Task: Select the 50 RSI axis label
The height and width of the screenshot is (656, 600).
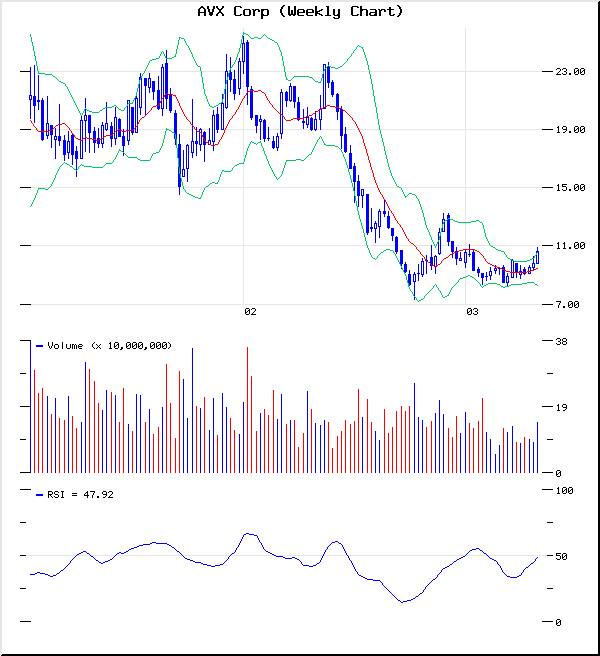Action: pos(562,556)
